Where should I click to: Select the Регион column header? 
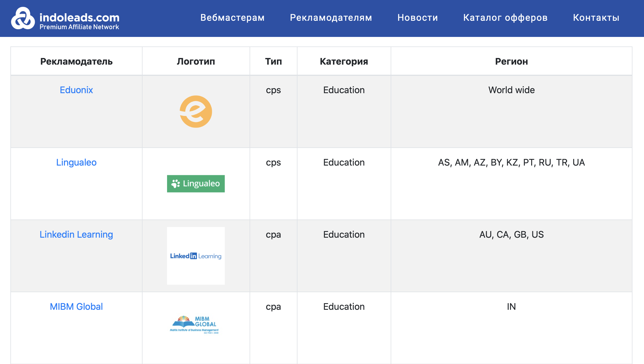512,61
